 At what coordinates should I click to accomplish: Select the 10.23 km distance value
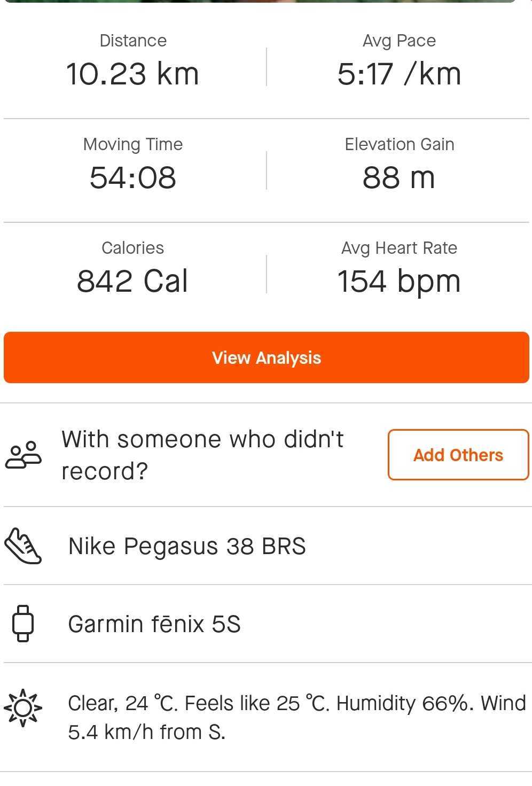[132, 74]
